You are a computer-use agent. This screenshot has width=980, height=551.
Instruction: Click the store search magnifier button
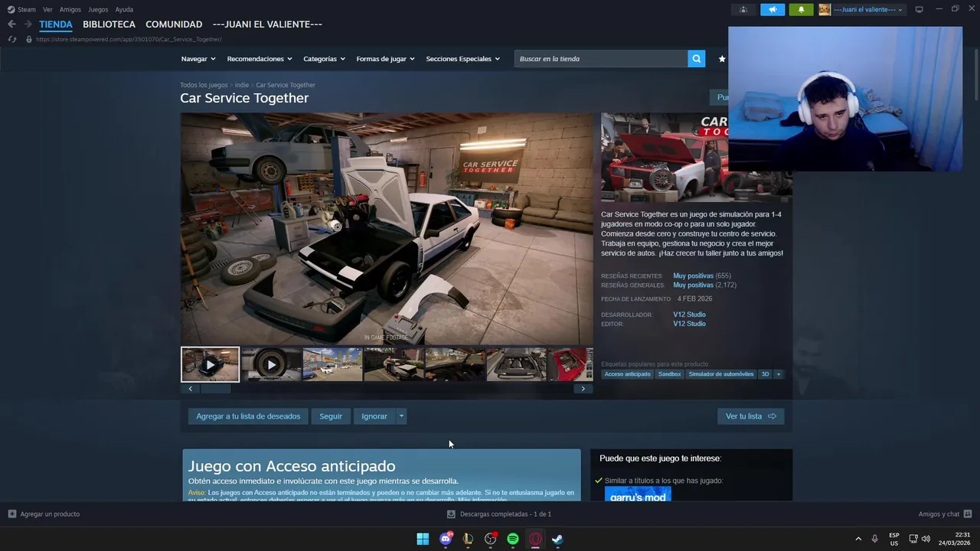[696, 59]
